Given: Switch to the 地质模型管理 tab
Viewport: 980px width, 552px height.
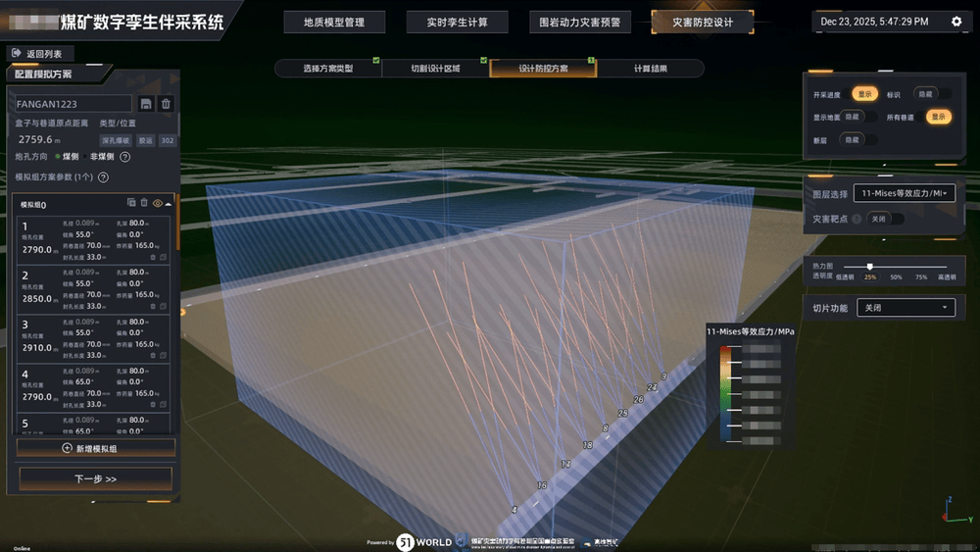Looking at the screenshot, I should [335, 22].
